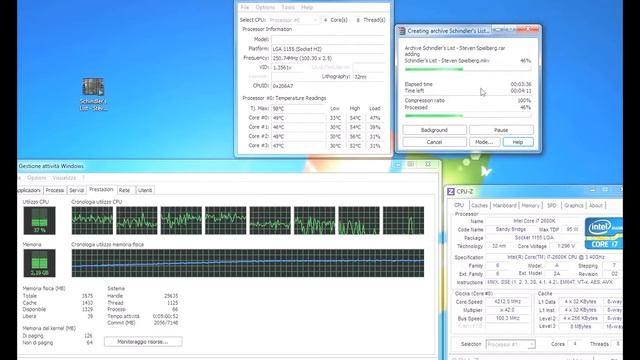Click Monitoraggio risorse... button

[143, 342]
